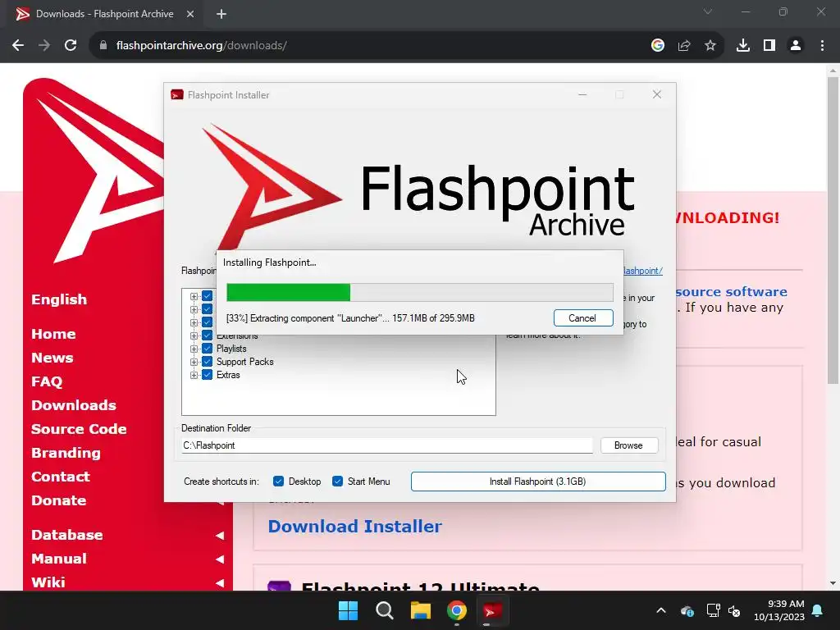Open Chrome tab search chevron
The height and width of the screenshot is (630, 840).
(708, 11)
